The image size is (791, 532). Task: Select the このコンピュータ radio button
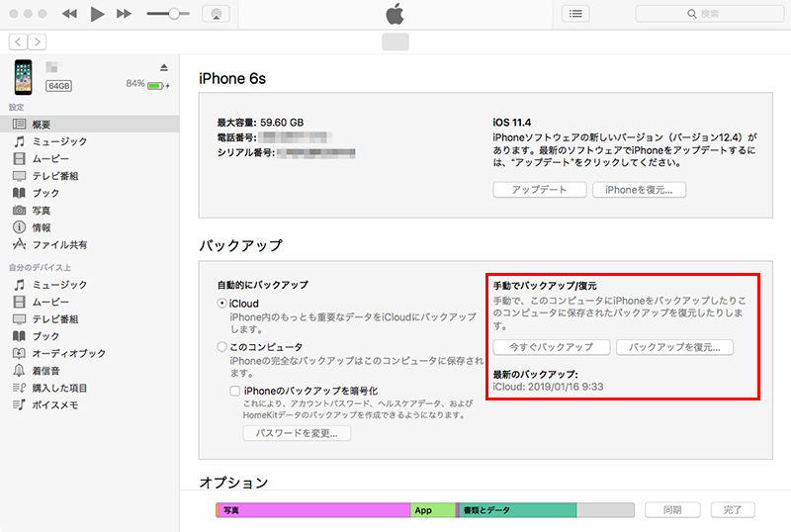(221, 347)
